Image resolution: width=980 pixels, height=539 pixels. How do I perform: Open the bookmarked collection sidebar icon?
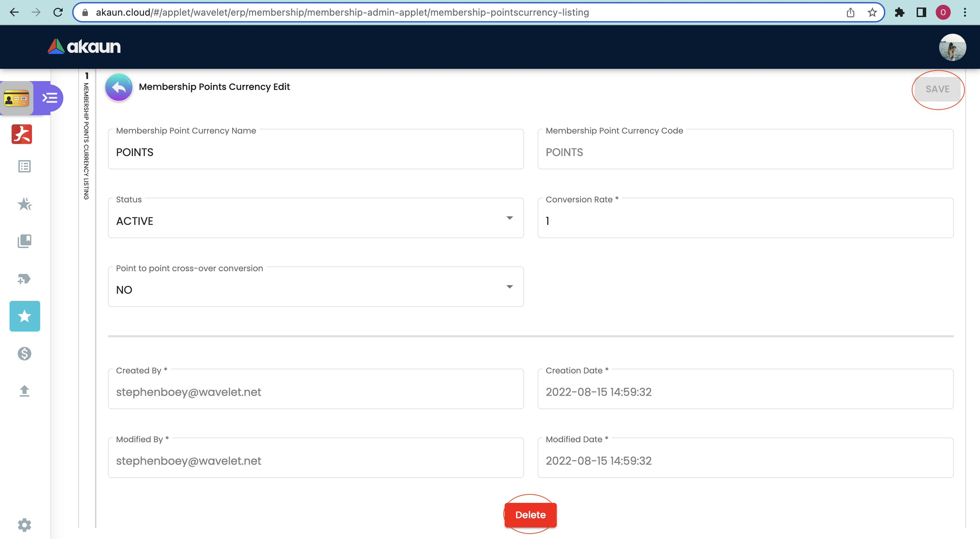tap(25, 241)
